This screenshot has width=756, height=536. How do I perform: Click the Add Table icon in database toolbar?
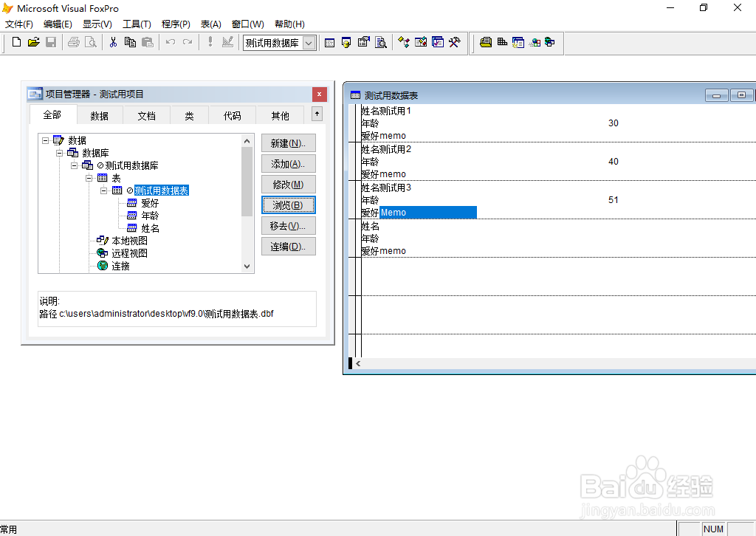pos(502,42)
